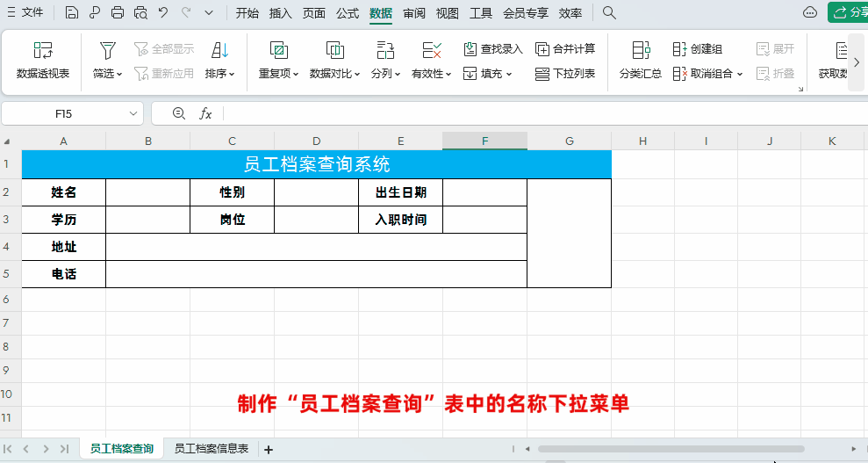
Task: Expand the Name Box dropdown arrow
Action: 133,113
